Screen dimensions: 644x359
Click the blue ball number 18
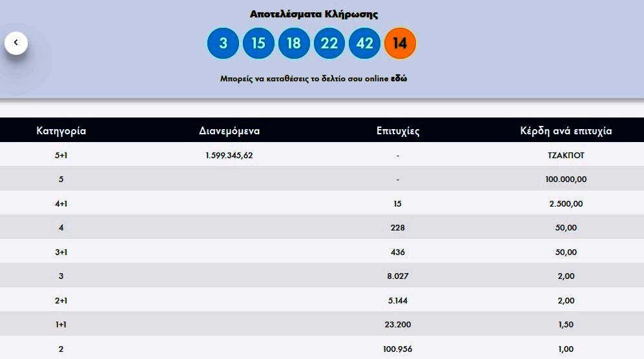(x=294, y=43)
